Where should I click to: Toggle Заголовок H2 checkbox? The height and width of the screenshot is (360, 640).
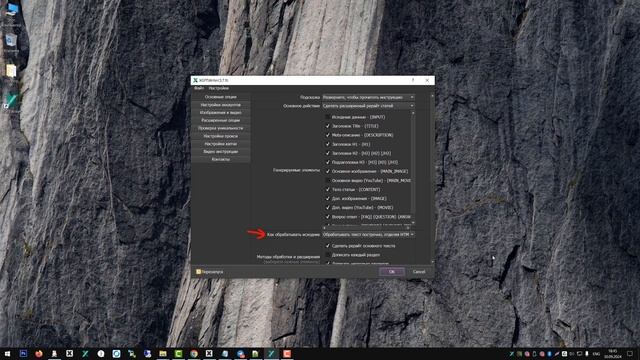click(x=327, y=153)
